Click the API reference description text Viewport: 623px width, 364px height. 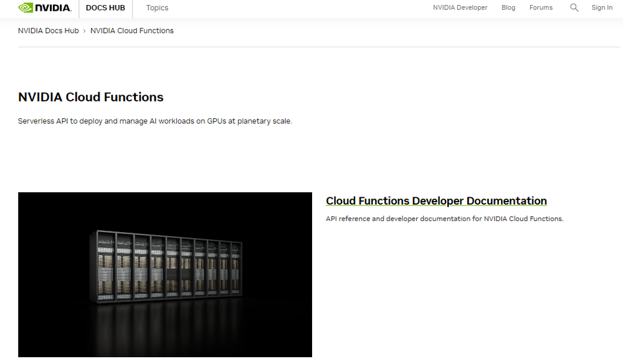click(444, 218)
